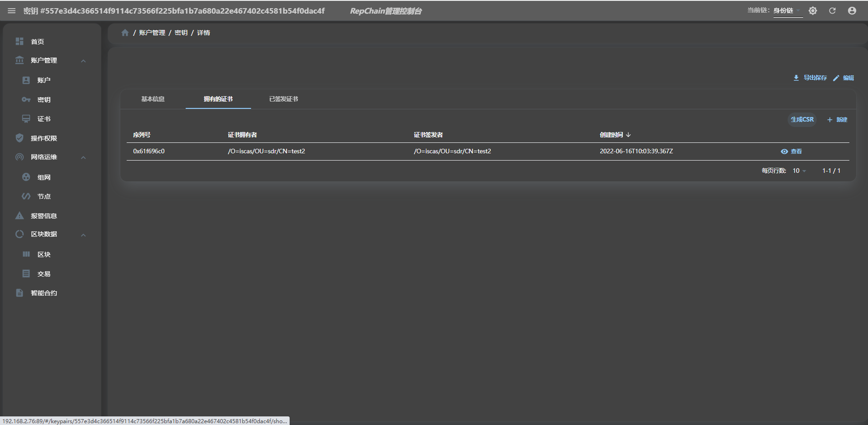Click the 智能合约 document icon

pos(20,293)
